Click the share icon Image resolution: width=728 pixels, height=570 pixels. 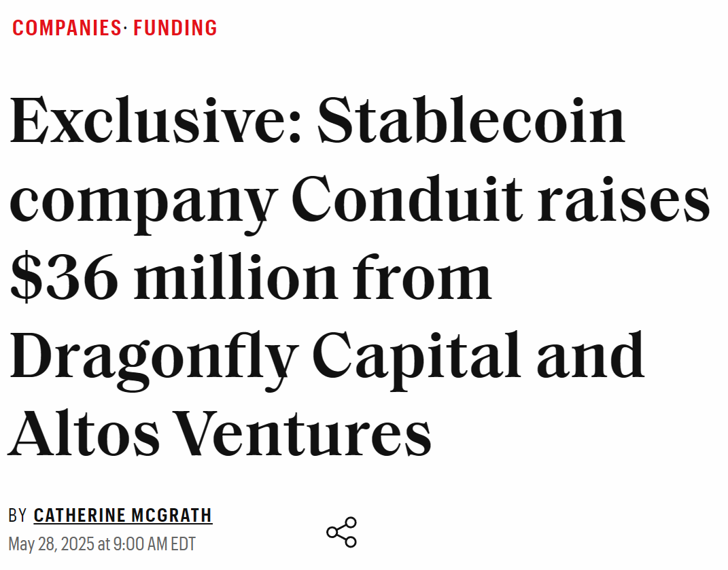341,532
